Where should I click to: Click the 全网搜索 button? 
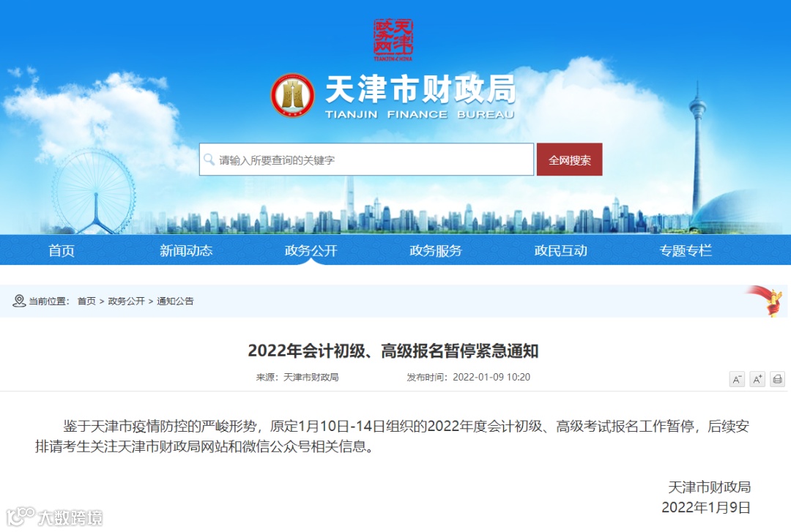570,160
